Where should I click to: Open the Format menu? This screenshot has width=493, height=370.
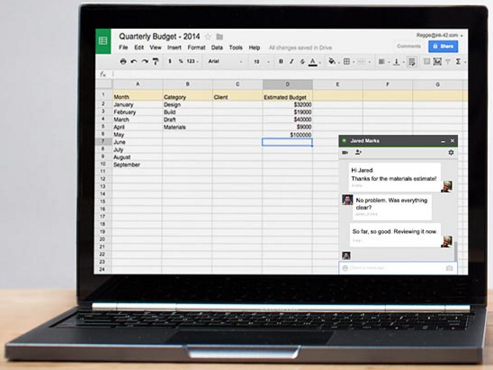[196, 48]
